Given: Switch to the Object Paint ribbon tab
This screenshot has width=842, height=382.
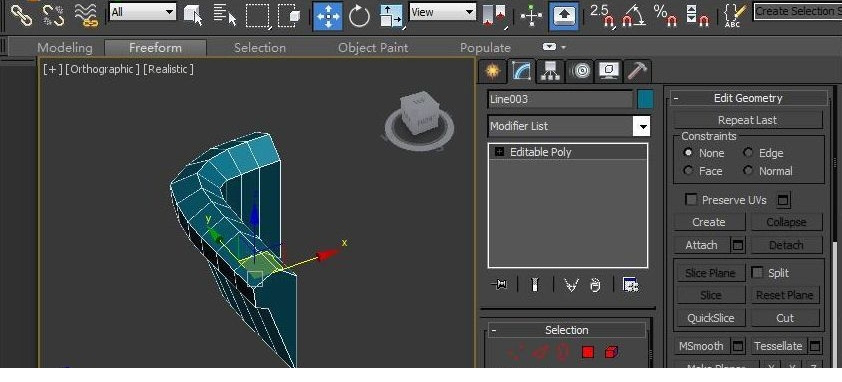Looking at the screenshot, I should click(x=373, y=48).
